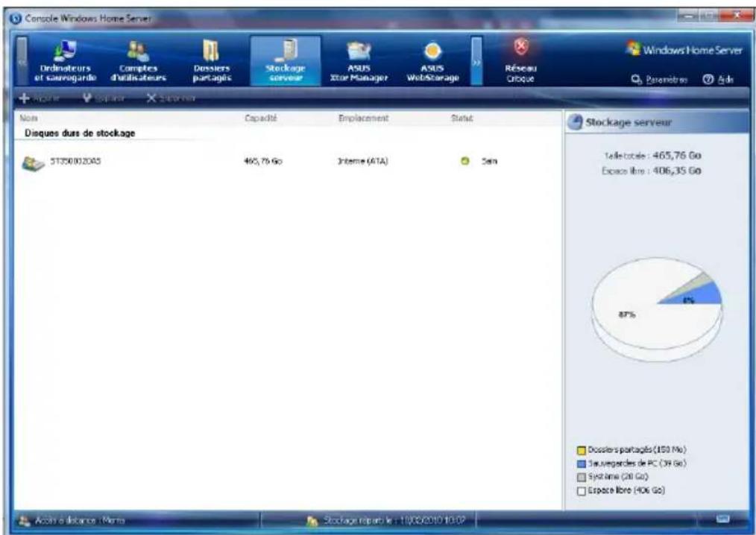Click the blue Sauvegardes de PC legend swatch
Image resolution: width=756 pixels, height=535 pixels.
point(582,464)
